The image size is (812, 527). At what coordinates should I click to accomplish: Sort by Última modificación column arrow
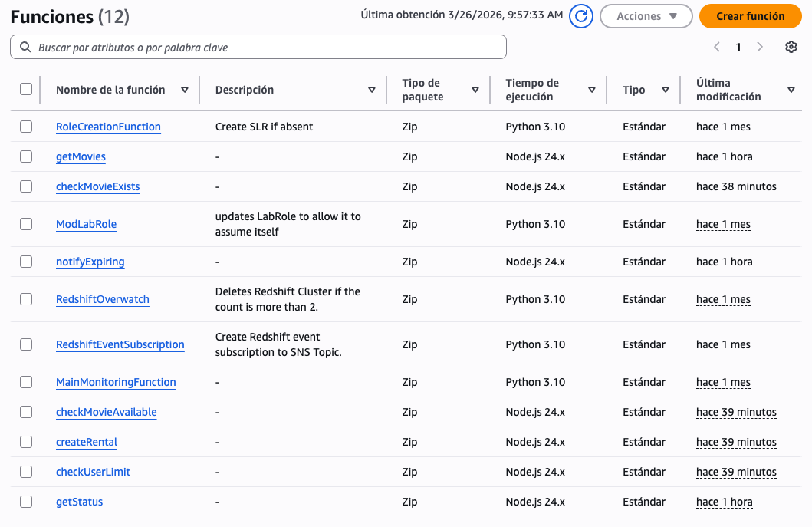791,90
